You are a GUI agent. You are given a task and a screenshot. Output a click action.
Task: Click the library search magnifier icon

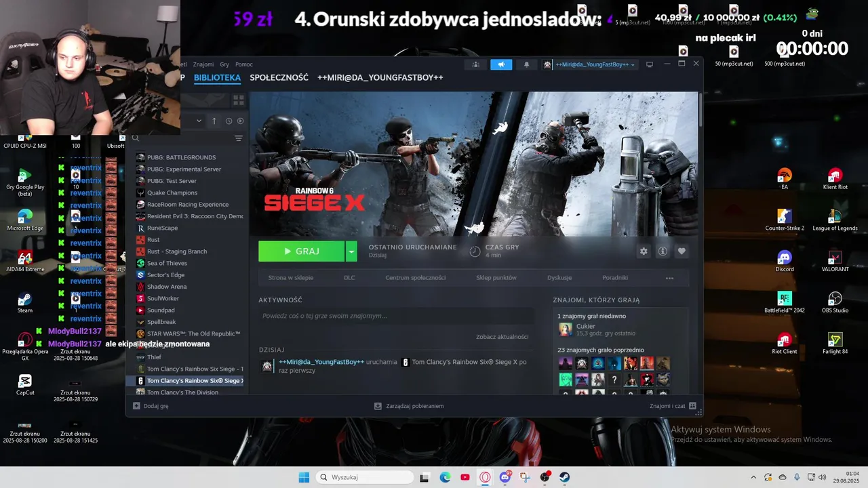pyautogui.click(x=136, y=138)
